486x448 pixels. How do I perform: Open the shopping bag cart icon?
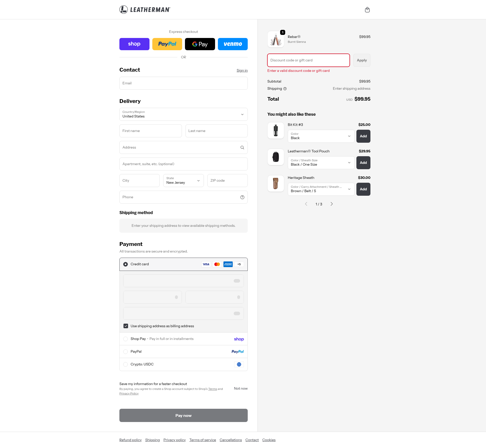tap(367, 10)
